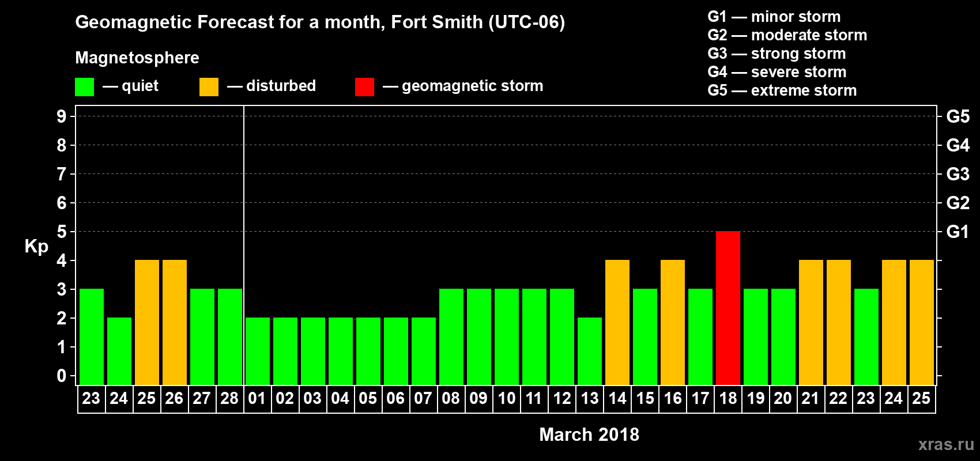This screenshot has height=461, width=980.
Task: Click date label 18 on the axis
Action: [728, 399]
